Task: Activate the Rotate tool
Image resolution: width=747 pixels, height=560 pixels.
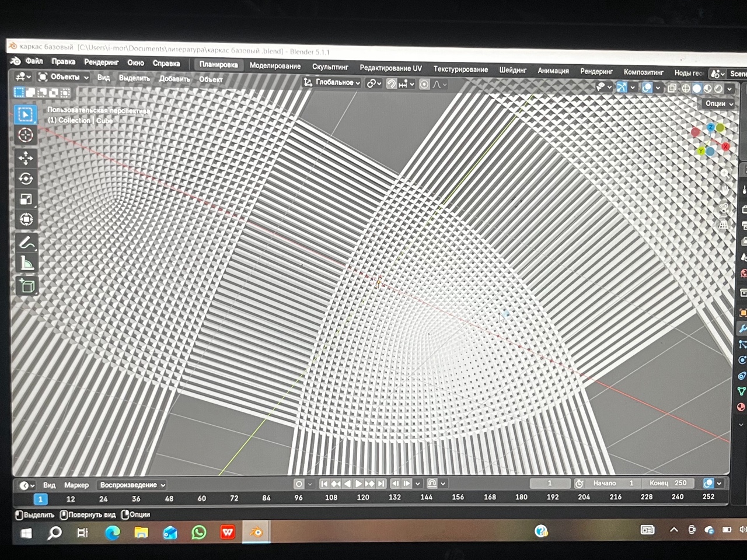Action: click(26, 178)
